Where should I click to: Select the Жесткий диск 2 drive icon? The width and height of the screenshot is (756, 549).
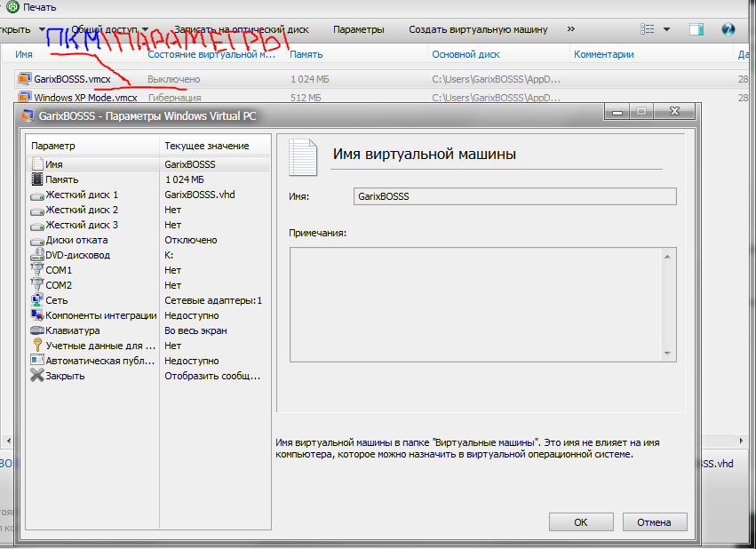(x=37, y=211)
